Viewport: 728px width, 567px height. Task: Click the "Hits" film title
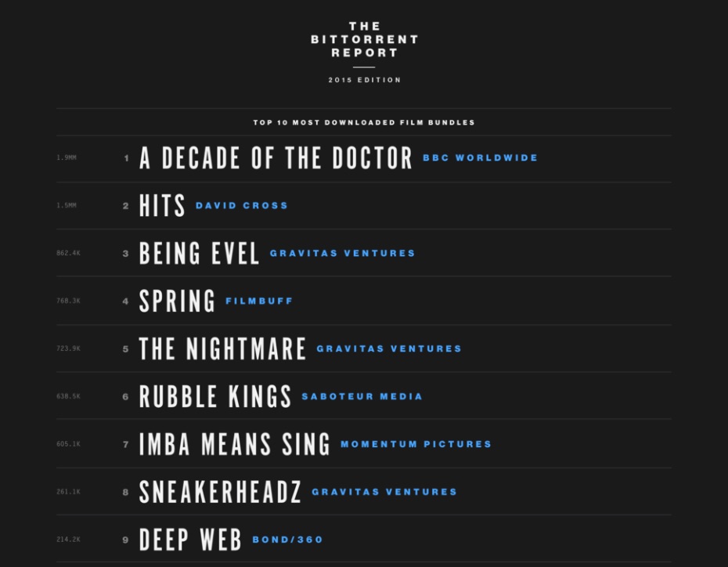pos(162,206)
